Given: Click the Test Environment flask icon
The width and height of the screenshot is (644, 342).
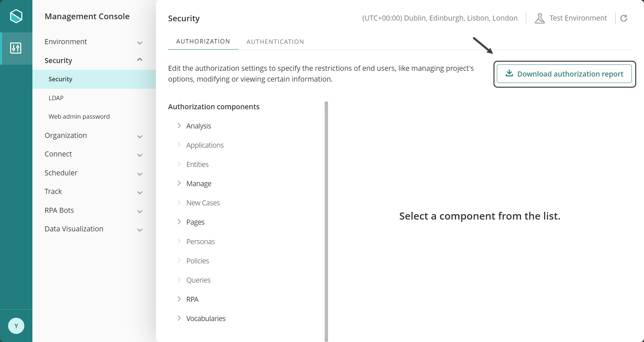Looking at the screenshot, I should [x=540, y=18].
